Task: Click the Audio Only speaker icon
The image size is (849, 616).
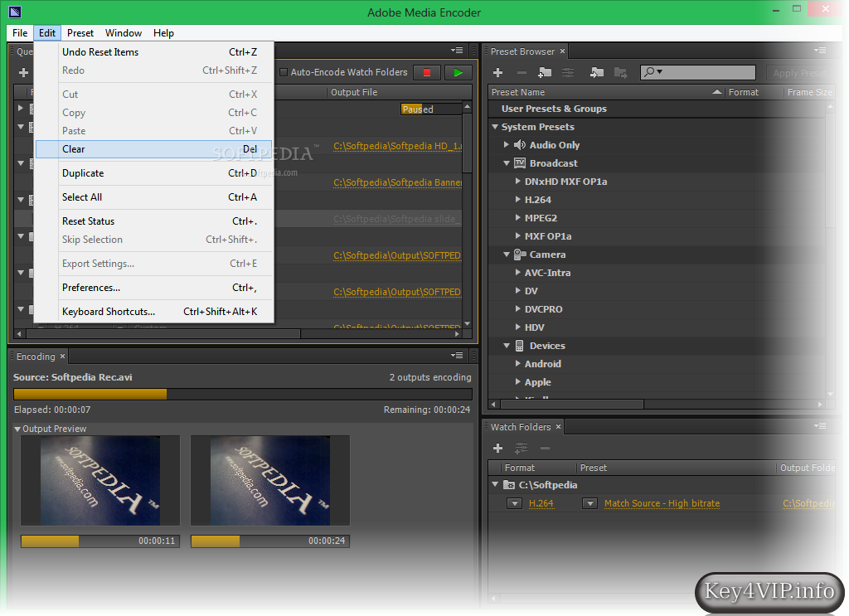Action: click(519, 144)
